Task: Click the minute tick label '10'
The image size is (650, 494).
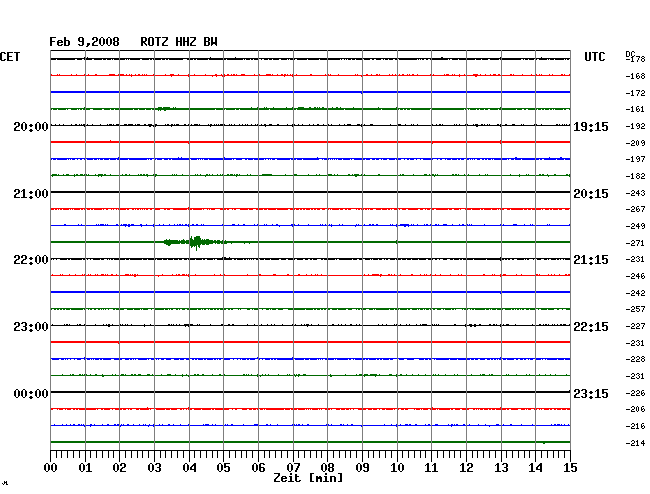Action: pyautogui.click(x=397, y=468)
